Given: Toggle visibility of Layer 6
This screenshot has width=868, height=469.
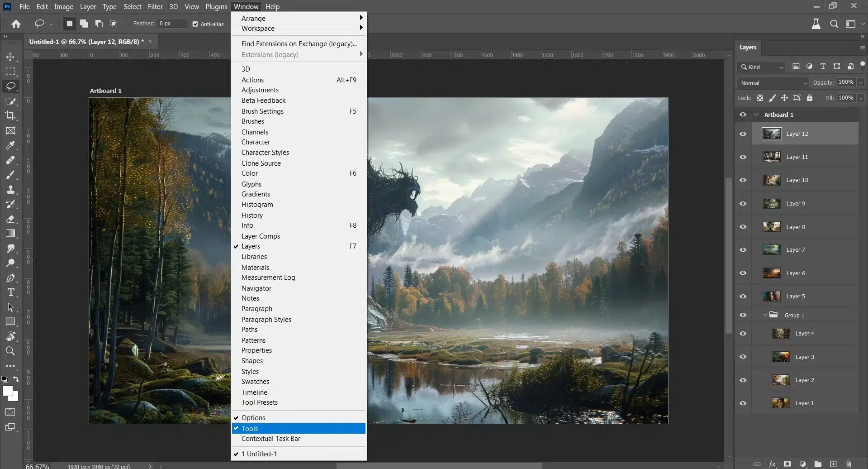Looking at the screenshot, I should [743, 273].
